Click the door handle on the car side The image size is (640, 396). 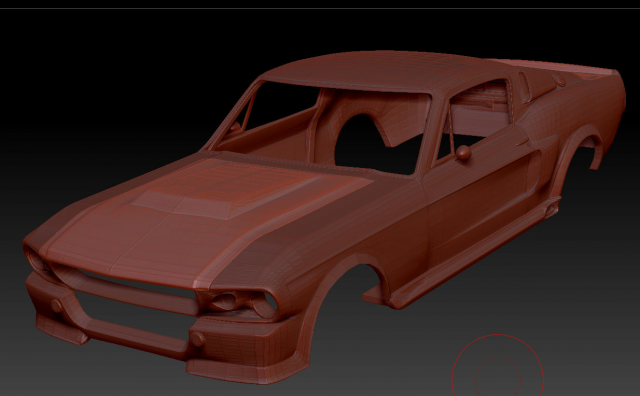coord(522,142)
